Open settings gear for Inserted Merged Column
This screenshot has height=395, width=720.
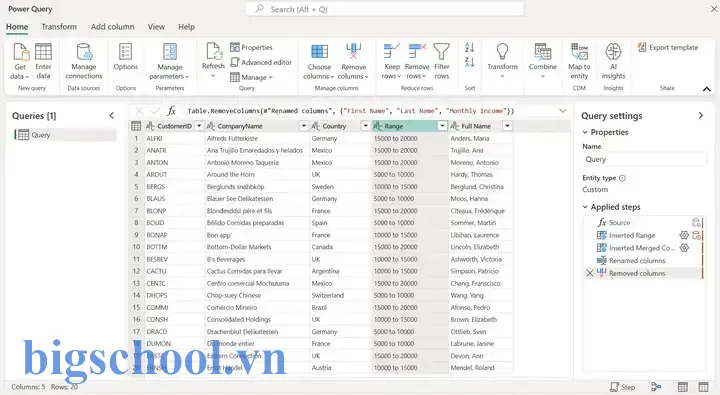pos(684,248)
